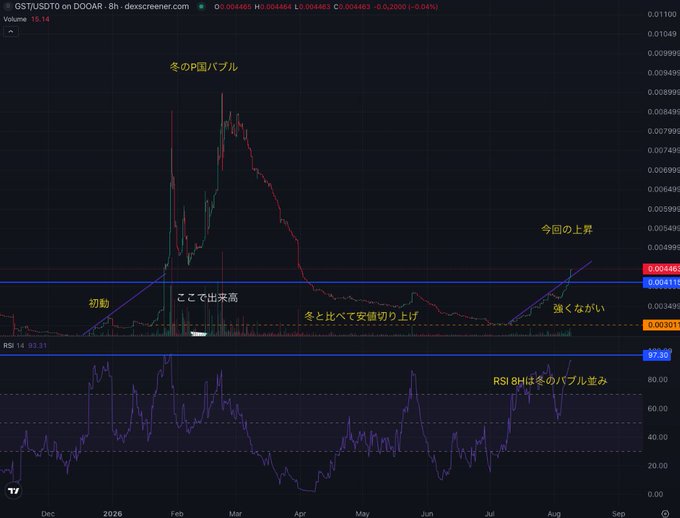Select the Volume 15.14 indicator label
Screen dimensions: 680x518
(x=26, y=19)
